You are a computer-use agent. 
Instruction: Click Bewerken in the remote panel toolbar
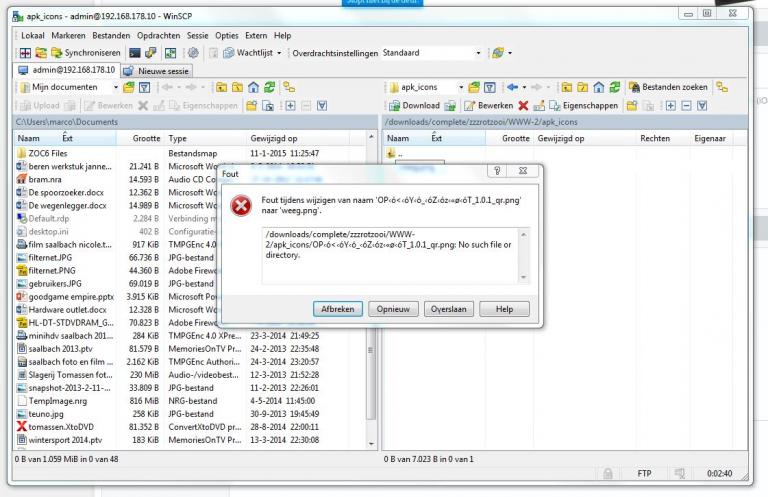pos(488,105)
